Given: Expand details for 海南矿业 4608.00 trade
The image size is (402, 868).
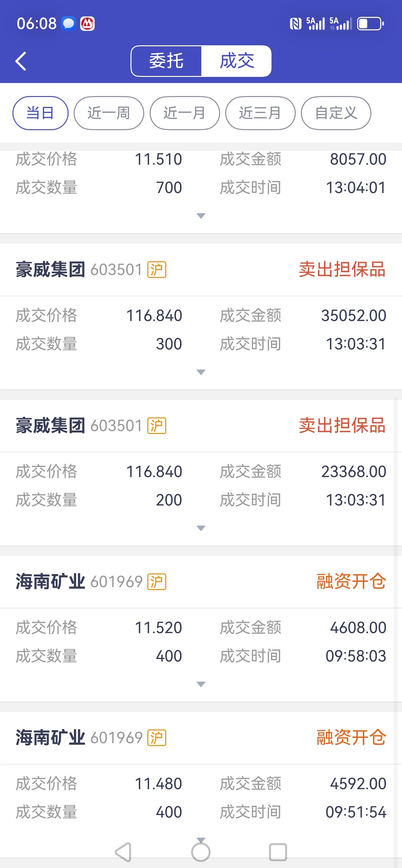Looking at the screenshot, I should click(x=201, y=685).
